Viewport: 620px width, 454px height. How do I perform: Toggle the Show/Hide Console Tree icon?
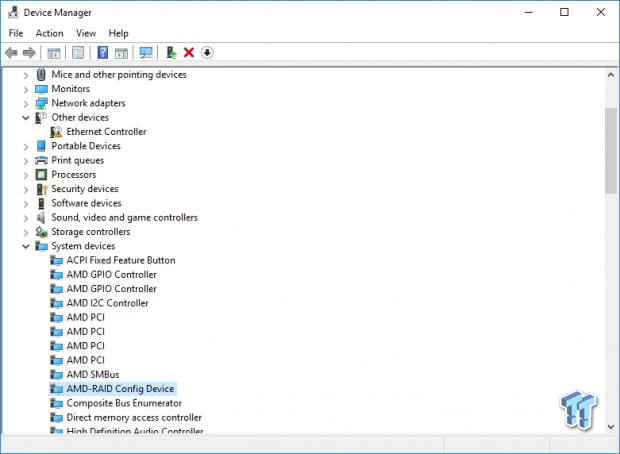pyautogui.click(x=53, y=53)
